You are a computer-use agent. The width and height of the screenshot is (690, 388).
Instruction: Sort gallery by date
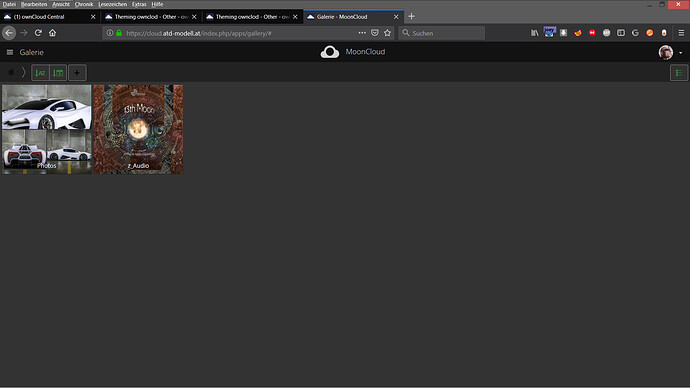pyautogui.click(x=58, y=73)
